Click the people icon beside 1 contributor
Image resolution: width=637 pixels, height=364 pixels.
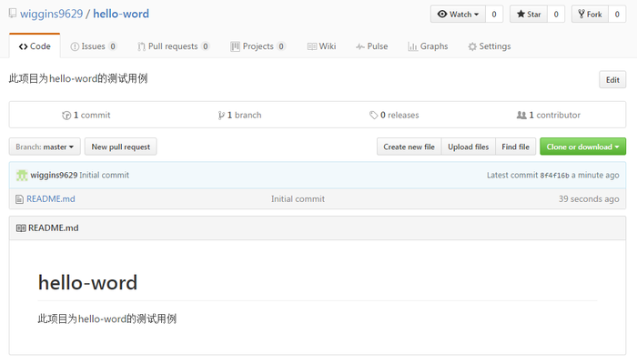coord(521,116)
